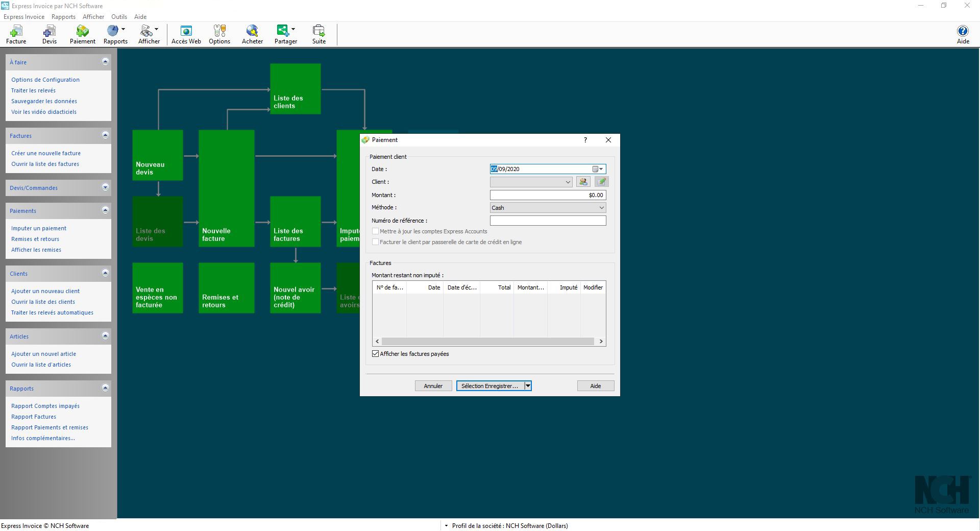Open the Rapports toolbar dropdown arrow
Viewport: 980px width, 531px height.
[x=123, y=29]
